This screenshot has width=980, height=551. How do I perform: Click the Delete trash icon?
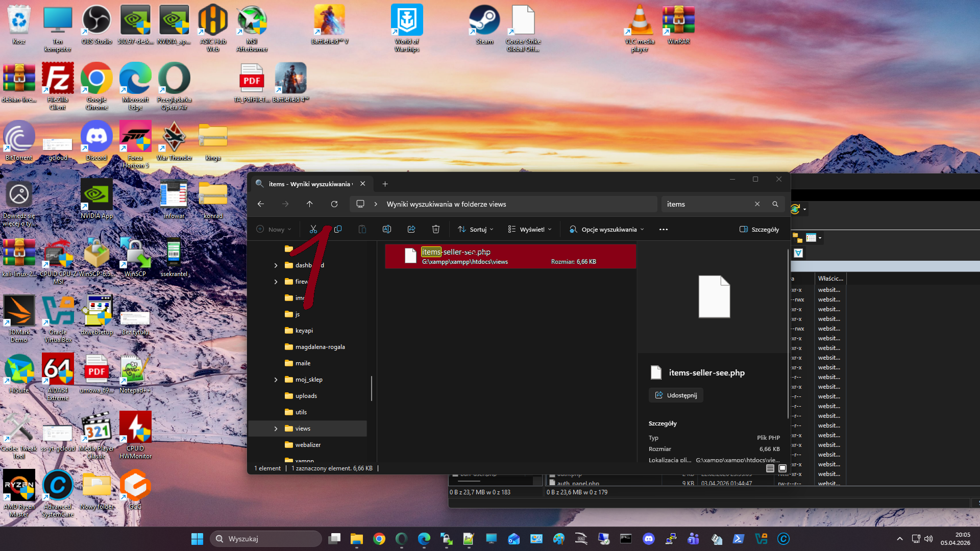click(x=436, y=230)
